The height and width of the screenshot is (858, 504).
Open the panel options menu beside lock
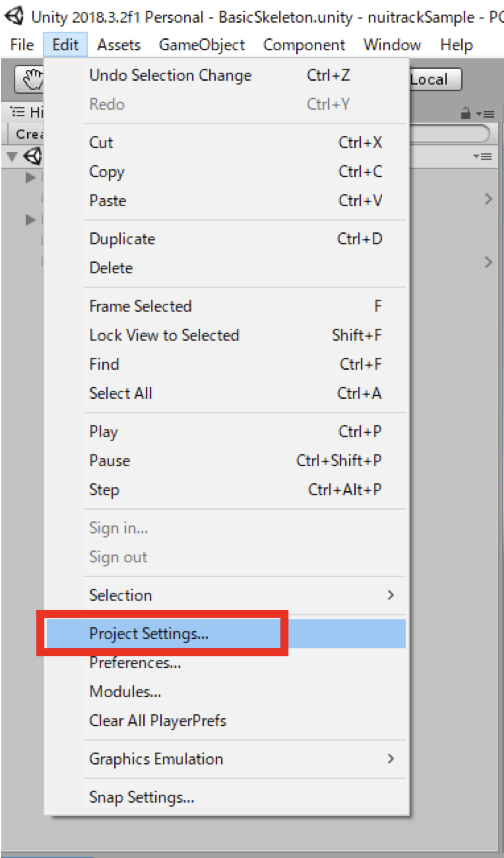pos(486,114)
